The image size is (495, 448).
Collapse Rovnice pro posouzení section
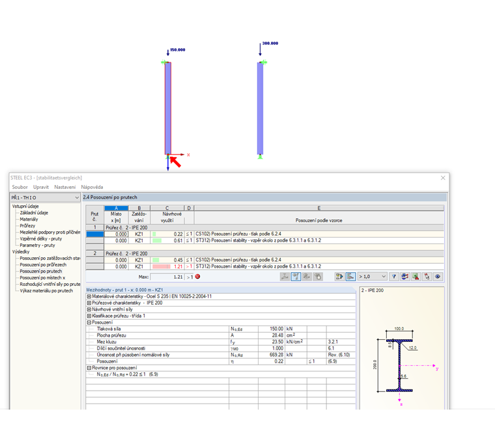pyautogui.click(x=89, y=368)
